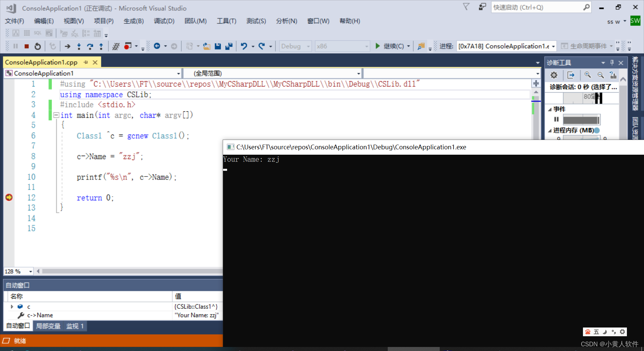Screen dimensions: 644x351
Task: Click the 继续(C) continue button
Action: point(390,46)
